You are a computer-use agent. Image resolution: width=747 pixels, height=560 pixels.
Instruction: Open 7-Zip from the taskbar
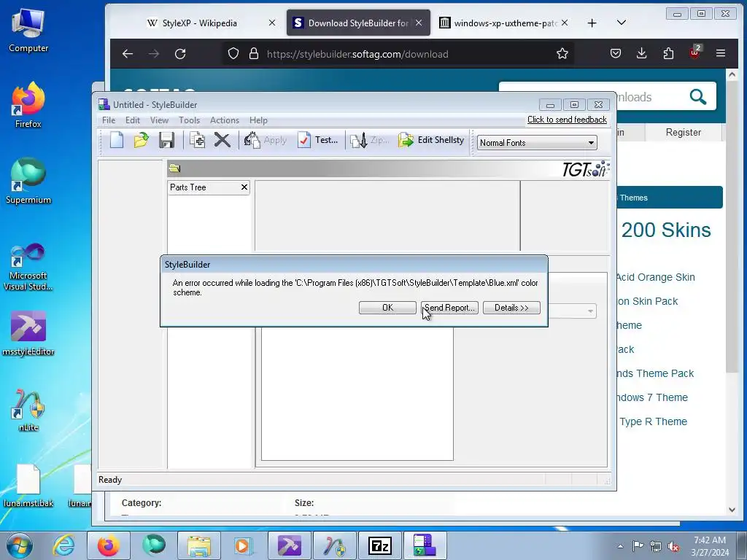point(379,545)
